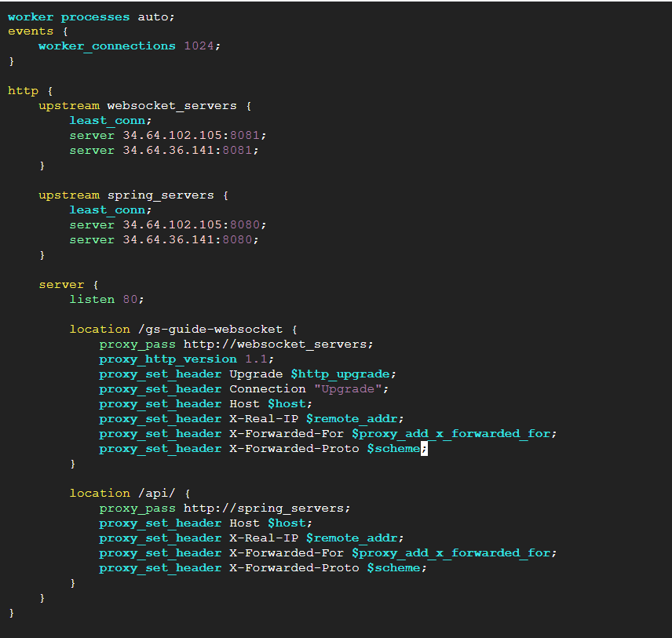Click 'http://spring_servers' in the proxy_pass line
Screen dimensions: 672x638
264,509
